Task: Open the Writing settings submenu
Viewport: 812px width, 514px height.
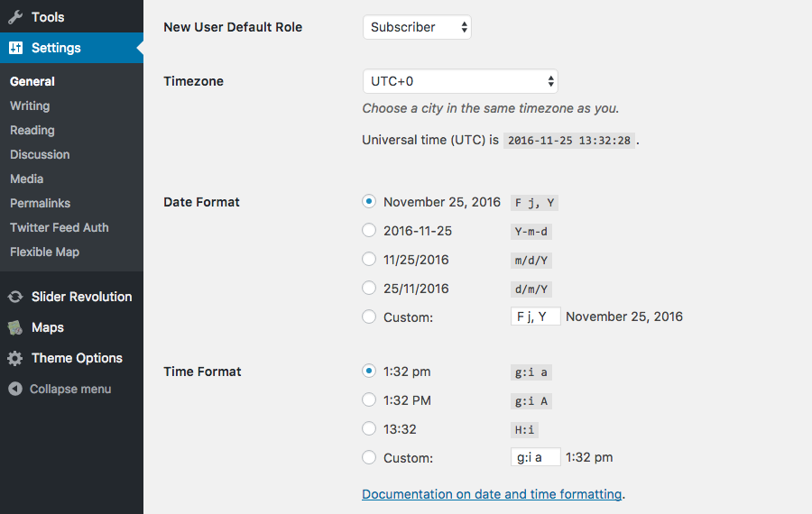Action: 30,106
